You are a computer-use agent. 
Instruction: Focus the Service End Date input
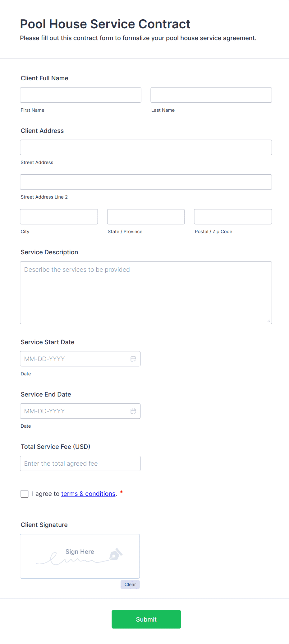click(75, 411)
